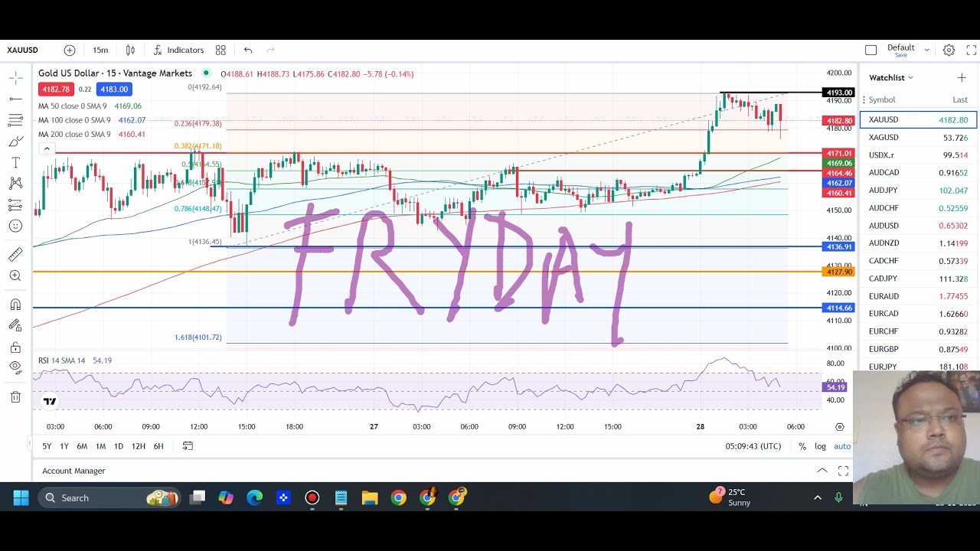Open the forecasting and position tools
The height and width of the screenshot is (551, 980).
point(15,205)
